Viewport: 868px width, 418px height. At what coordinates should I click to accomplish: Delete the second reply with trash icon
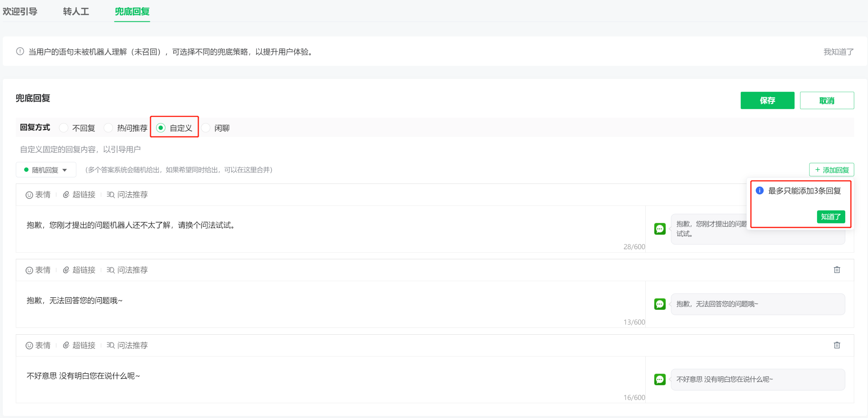tap(837, 270)
